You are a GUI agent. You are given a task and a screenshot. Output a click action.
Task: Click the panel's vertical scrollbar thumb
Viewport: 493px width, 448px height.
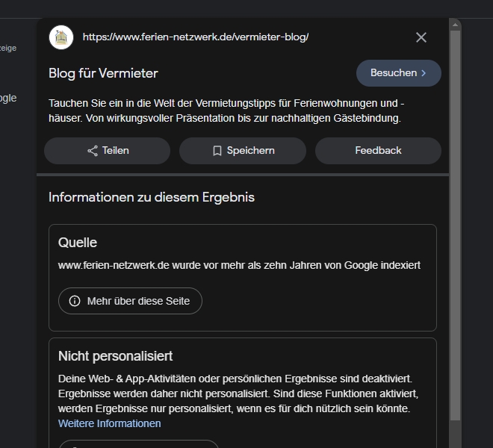455,224
